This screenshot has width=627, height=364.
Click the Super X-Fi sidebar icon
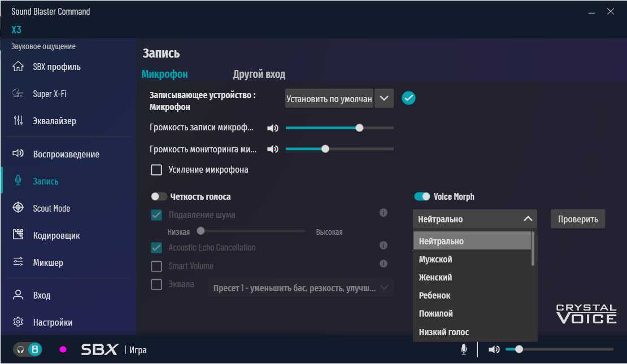coord(18,94)
